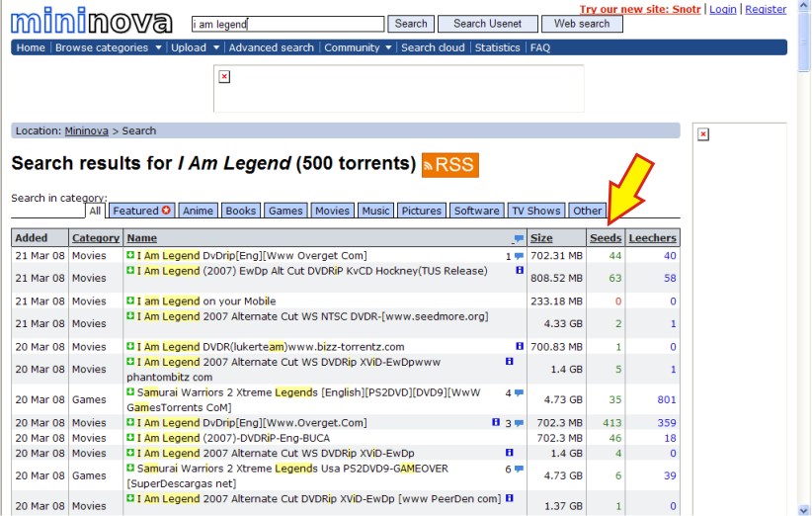Follow the Try our new site: Snotr link
The height and width of the screenshot is (516, 812).
click(x=640, y=9)
